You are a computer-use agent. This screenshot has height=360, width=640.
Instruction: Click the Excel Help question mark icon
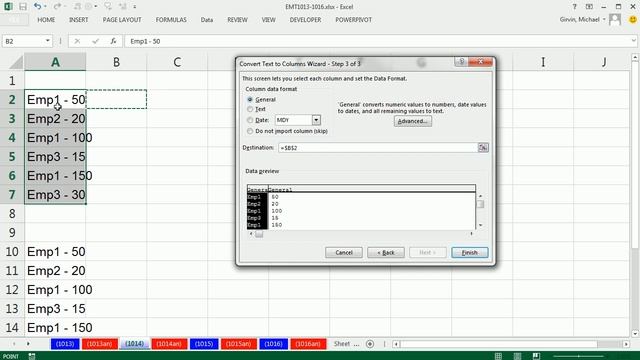[x=574, y=7]
